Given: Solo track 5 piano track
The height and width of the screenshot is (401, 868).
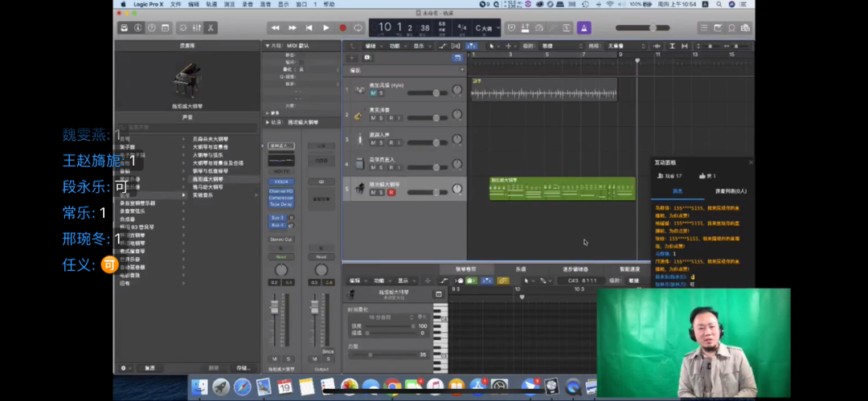Looking at the screenshot, I should click(381, 192).
